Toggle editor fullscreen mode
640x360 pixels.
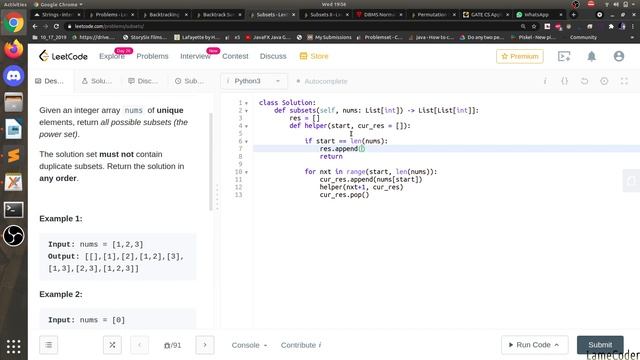[x=624, y=81]
